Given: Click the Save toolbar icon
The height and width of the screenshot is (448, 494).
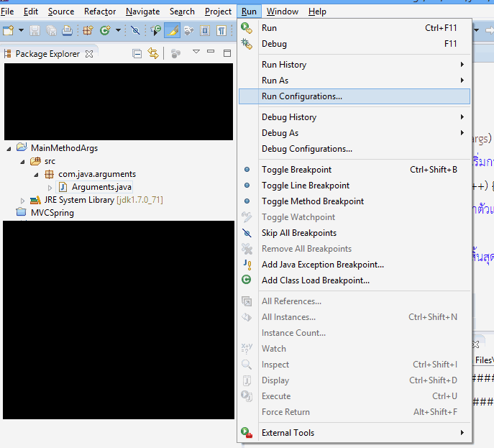Looking at the screenshot, I should click(35, 30).
